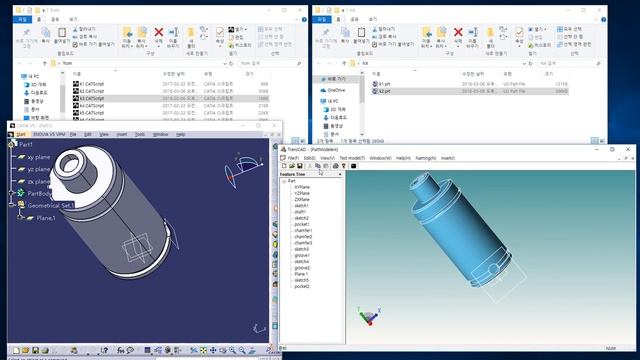Open address bar dropdown in left Explorer
640x360 pixels.
point(224,63)
